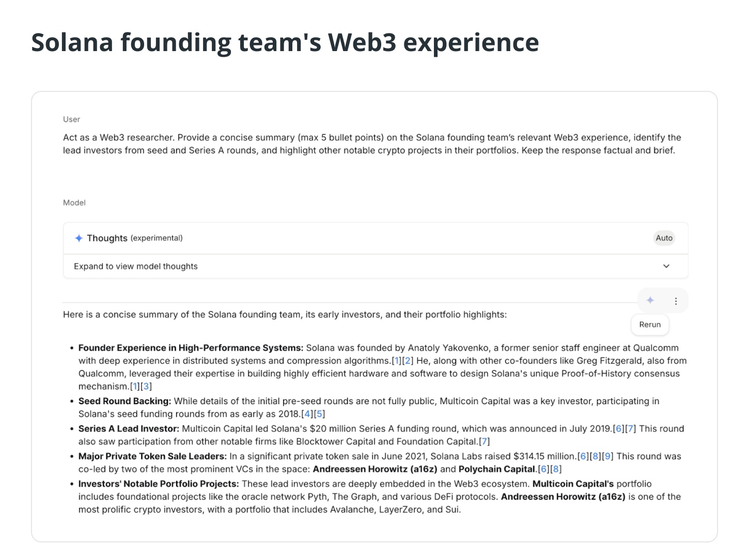
Task: Click the 'Solana founding team's Web3 experience' heading
Action: [x=285, y=42]
